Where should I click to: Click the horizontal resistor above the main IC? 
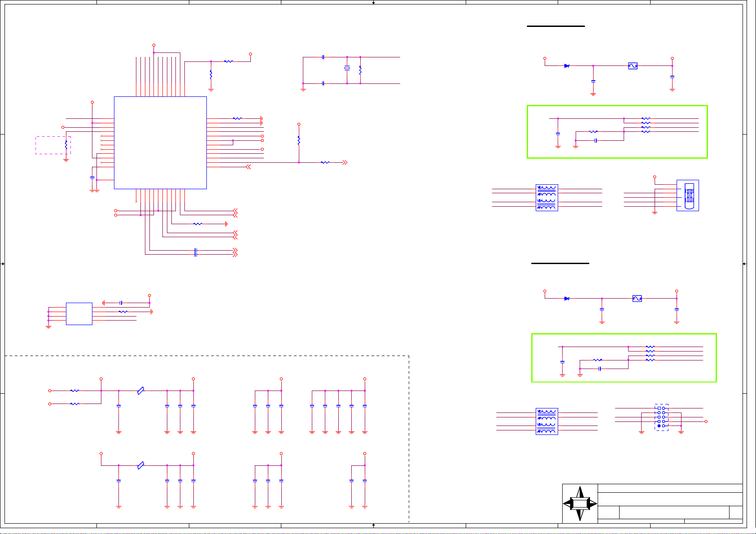228,61
